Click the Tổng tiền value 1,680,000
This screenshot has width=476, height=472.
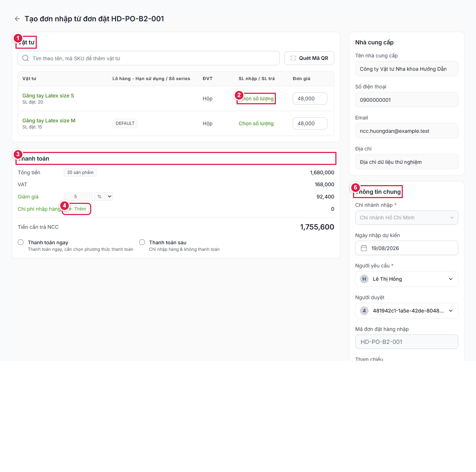(x=322, y=172)
